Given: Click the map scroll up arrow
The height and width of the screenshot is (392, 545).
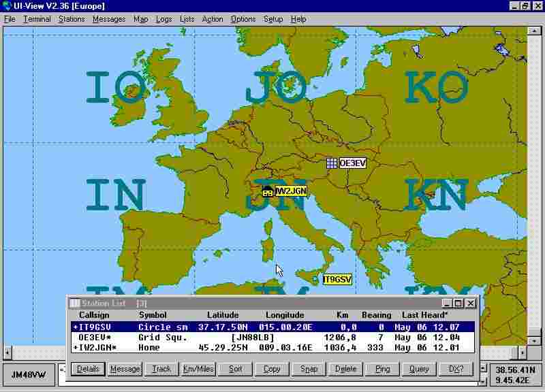Looking at the screenshot, I should (x=534, y=31).
